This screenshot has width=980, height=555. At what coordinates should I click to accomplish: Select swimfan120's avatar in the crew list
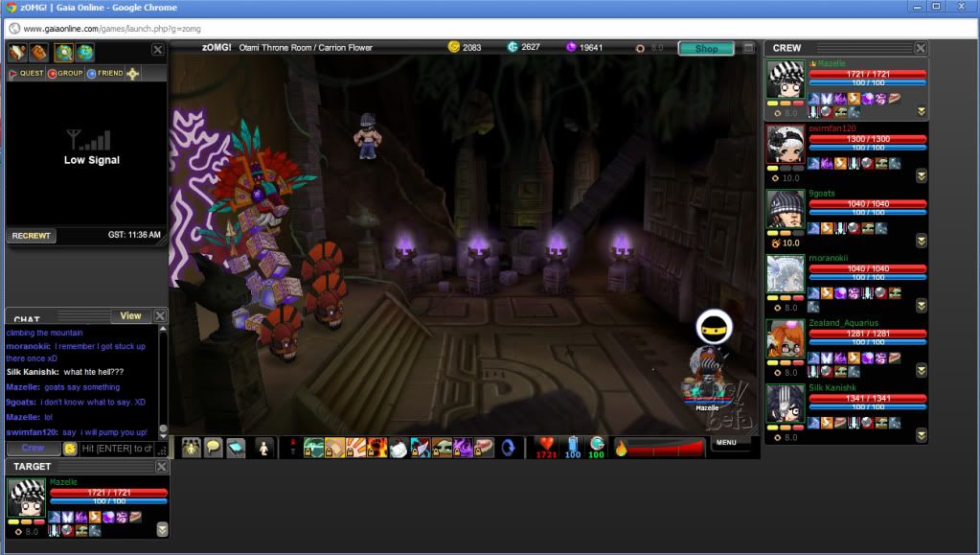786,145
